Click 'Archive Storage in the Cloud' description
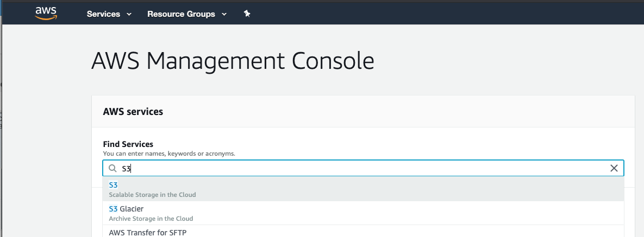The width and height of the screenshot is (644, 237). tap(151, 219)
